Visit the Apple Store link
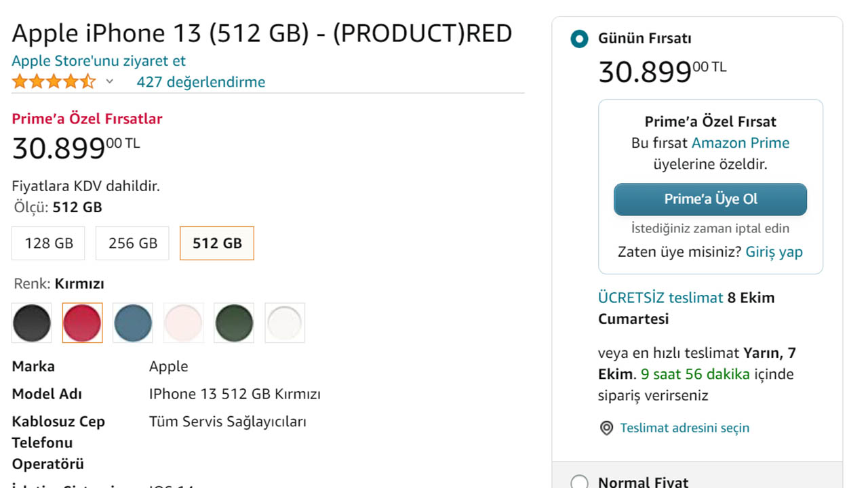 (99, 60)
